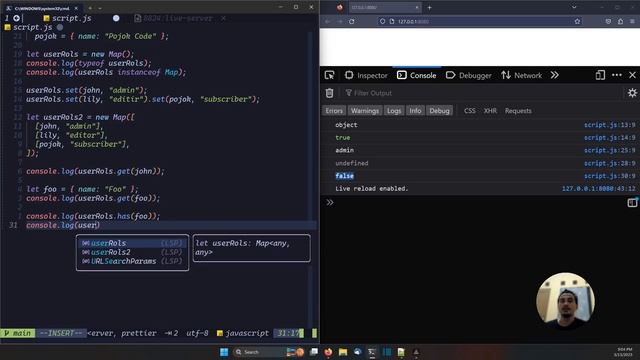This screenshot has height=360, width=640.
Task: Open source link script.js:14:9
Action: [x=609, y=138]
